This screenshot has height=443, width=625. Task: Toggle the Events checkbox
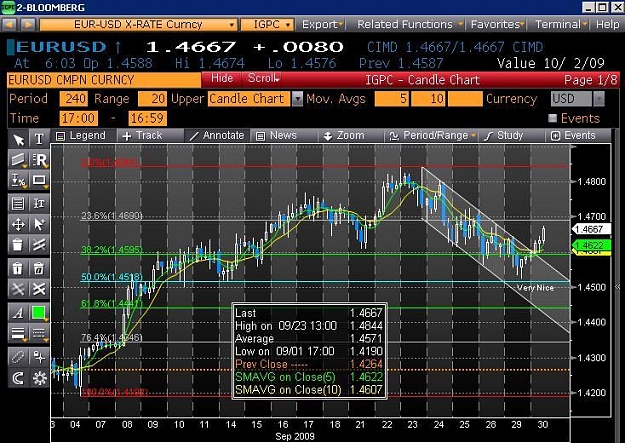[552, 118]
